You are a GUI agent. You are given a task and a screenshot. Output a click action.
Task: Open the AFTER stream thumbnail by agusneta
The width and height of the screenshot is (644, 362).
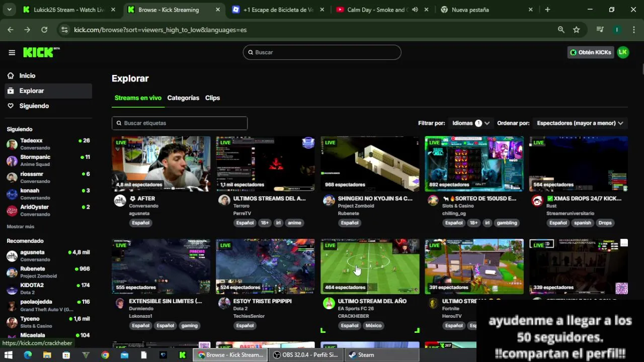click(x=161, y=164)
